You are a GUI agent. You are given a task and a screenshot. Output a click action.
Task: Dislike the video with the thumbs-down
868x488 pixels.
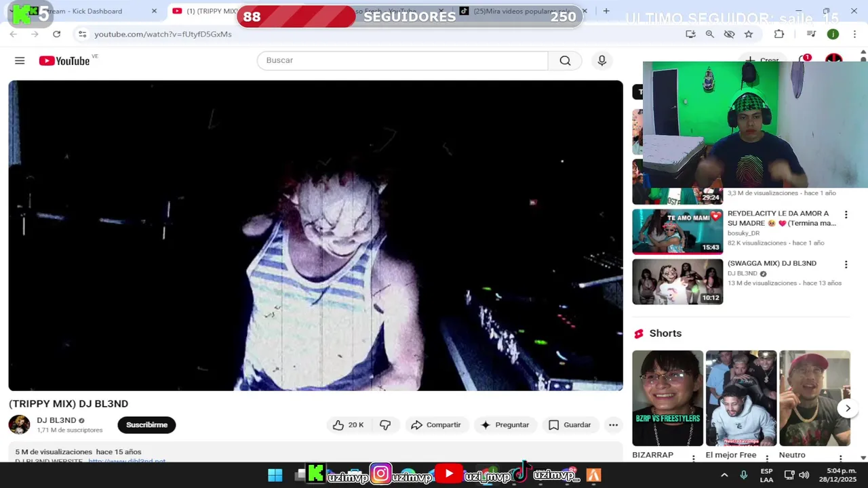coord(385,425)
